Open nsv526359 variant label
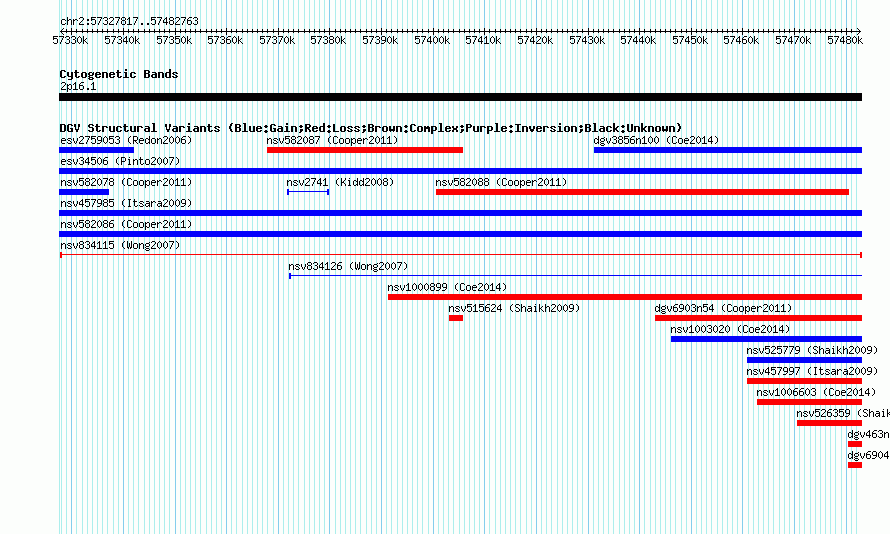Screen dimensions: 890x534 843,413
